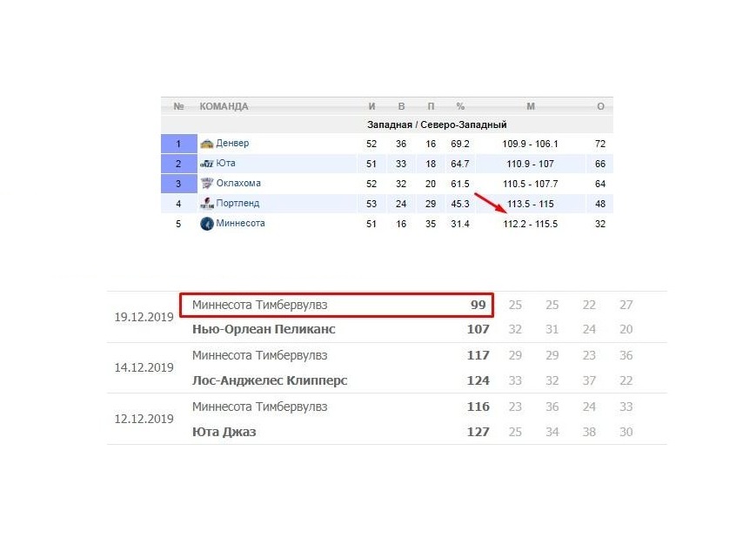Screen dimensions: 756x538
Task: Select rank cell 4 for Portland
Action: coord(179,204)
